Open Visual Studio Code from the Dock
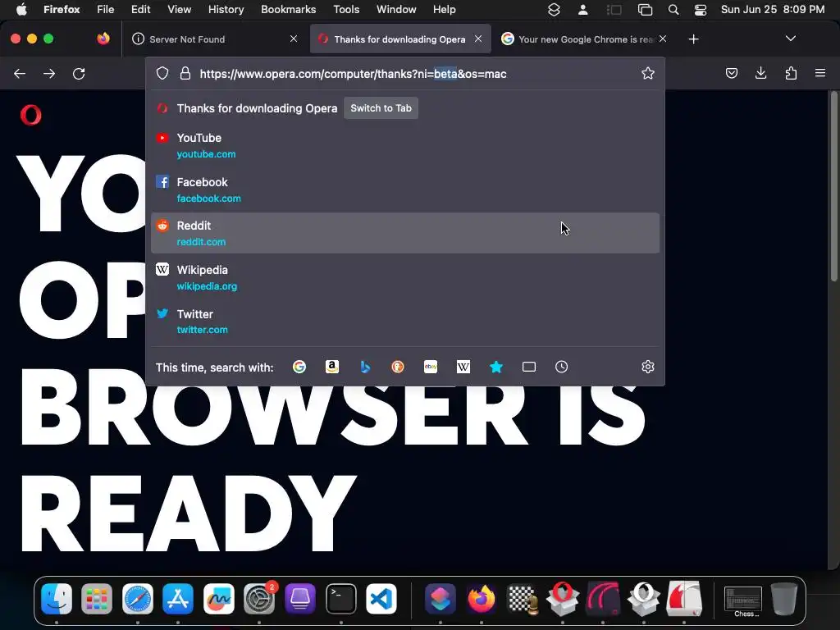The height and width of the screenshot is (630, 840). tap(381, 598)
